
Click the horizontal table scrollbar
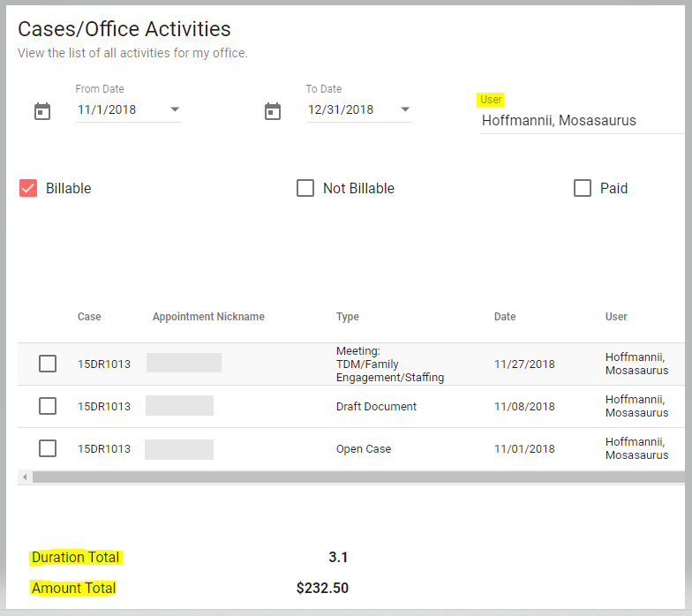(x=358, y=477)
